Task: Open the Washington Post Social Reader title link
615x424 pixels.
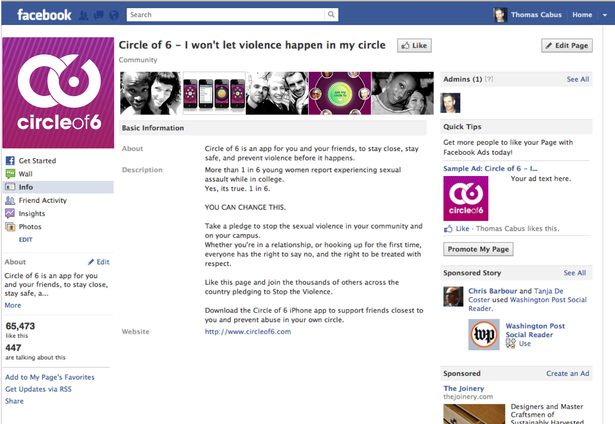Action: [x=535, y=330]
